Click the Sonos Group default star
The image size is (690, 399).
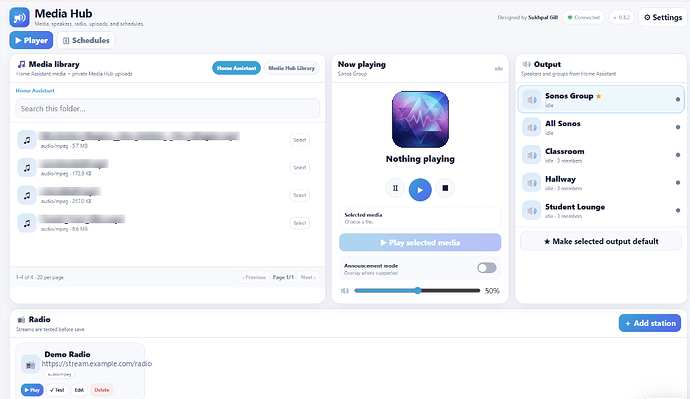tap(598, 96)
